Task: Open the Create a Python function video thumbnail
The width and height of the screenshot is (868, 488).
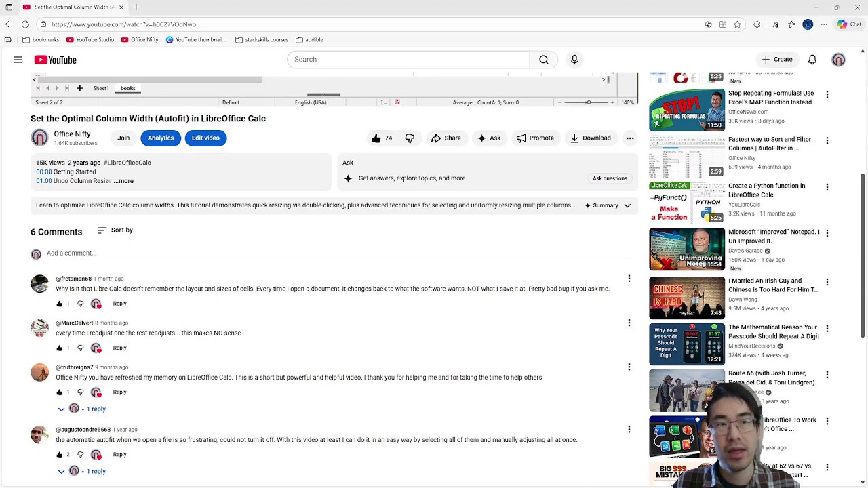Action: 687,202
